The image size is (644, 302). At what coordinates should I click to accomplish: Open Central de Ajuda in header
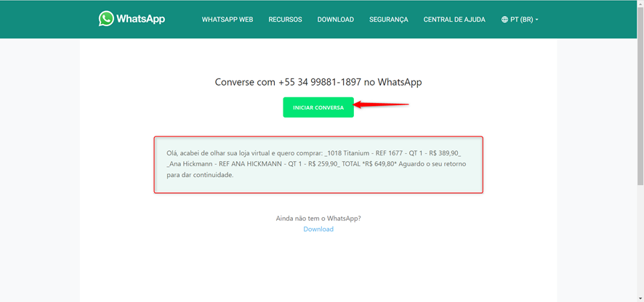coord(454,20)
